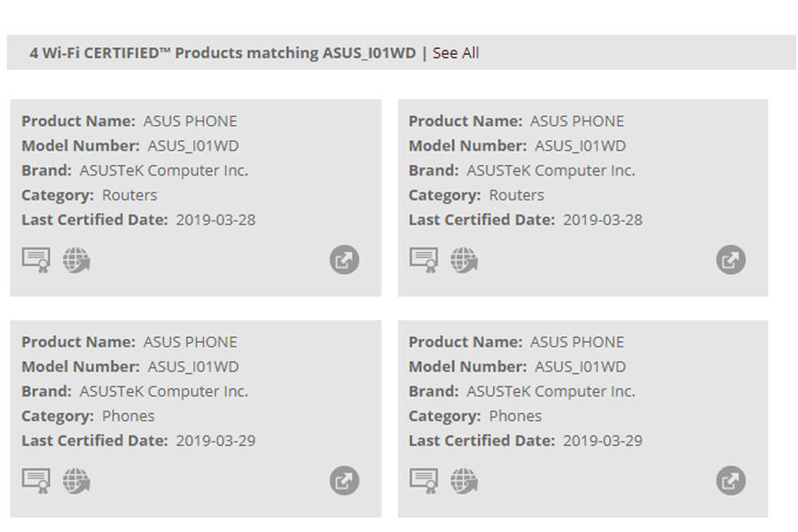Screen dimensions: 798x532
Task: Click the certificate icon on the bottom-right Phones card
Action: click(x=423, y=481)
